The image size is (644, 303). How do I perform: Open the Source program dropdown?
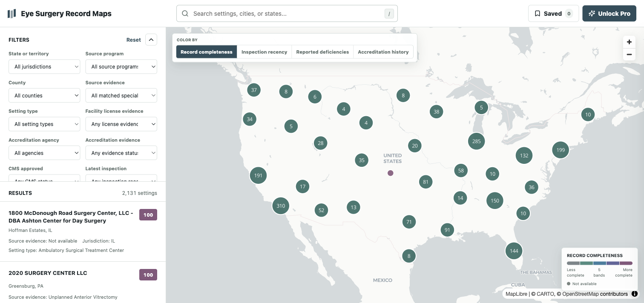[121, 67]
